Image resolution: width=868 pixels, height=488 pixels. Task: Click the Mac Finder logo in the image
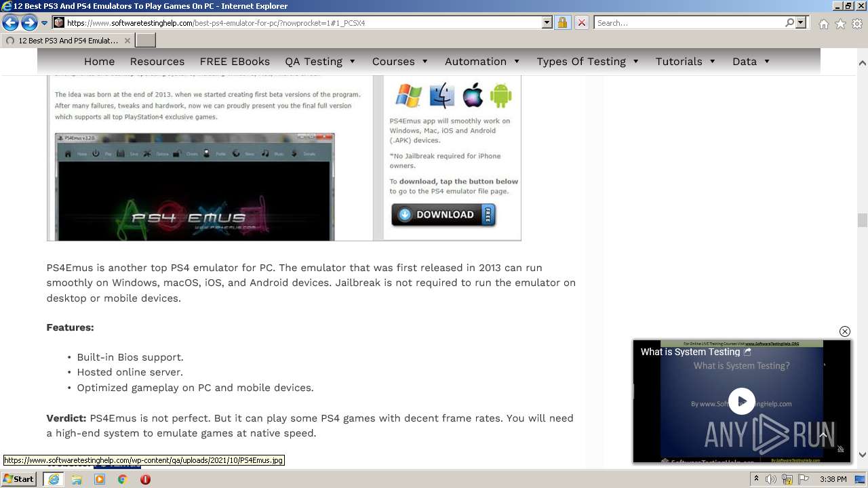pos(441,96)
